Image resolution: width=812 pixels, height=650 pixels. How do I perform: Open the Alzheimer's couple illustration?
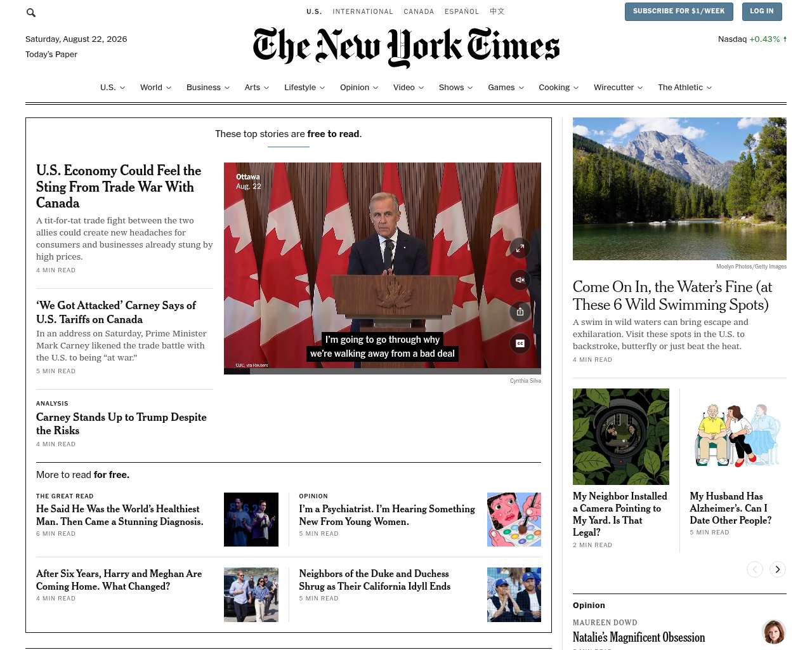[738, 437]
